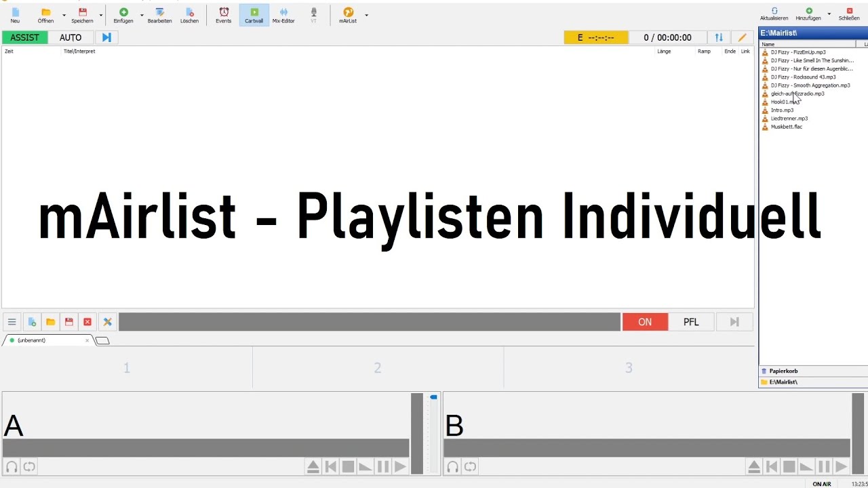
Task: Select the (unbenannt) cartwall tab
Action: click(x=46, y=340)
